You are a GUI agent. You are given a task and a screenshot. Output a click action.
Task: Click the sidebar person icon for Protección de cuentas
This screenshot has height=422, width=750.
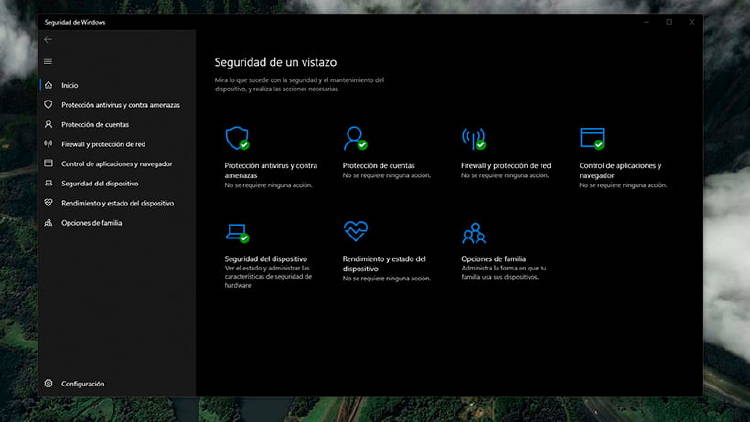[x=48, y=124]
